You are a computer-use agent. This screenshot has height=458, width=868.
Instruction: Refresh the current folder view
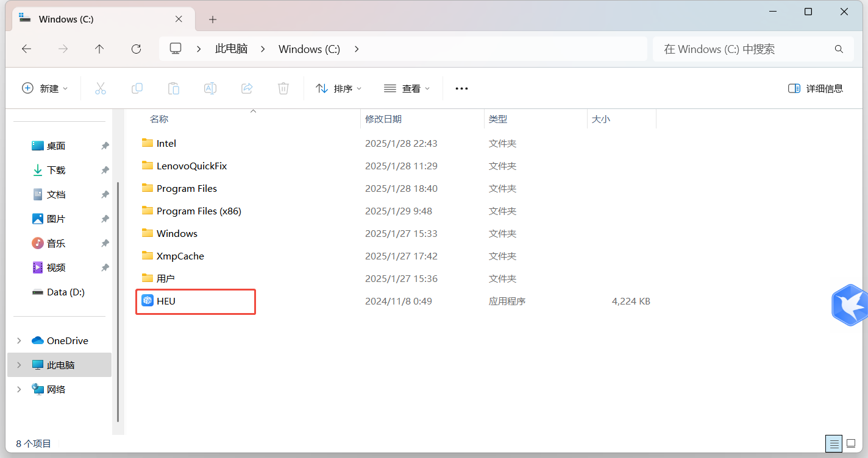[x=137, y=49]
